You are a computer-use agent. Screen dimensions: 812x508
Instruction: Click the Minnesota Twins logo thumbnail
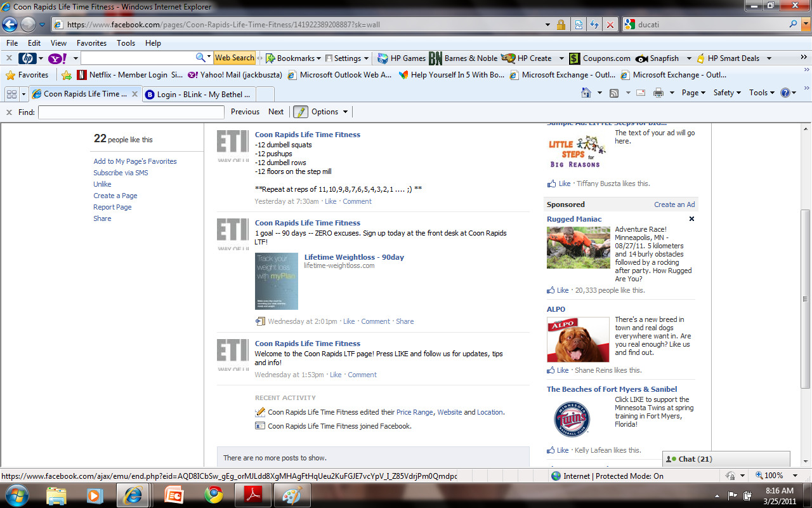tap(572, 419)
